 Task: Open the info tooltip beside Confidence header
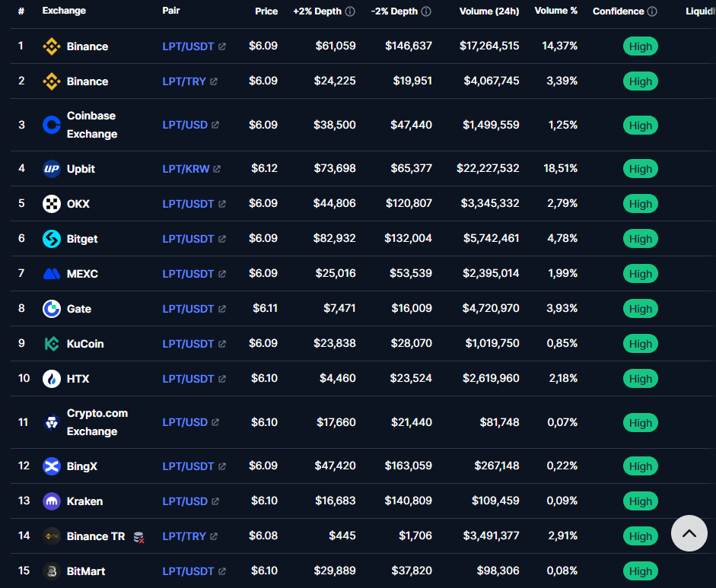[651, 11]
